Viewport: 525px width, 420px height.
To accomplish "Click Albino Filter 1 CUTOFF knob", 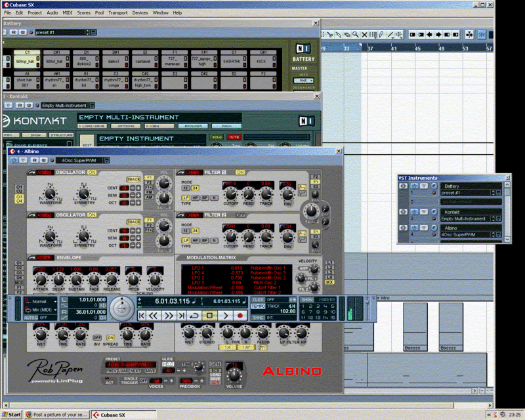I will click(231, 194).
